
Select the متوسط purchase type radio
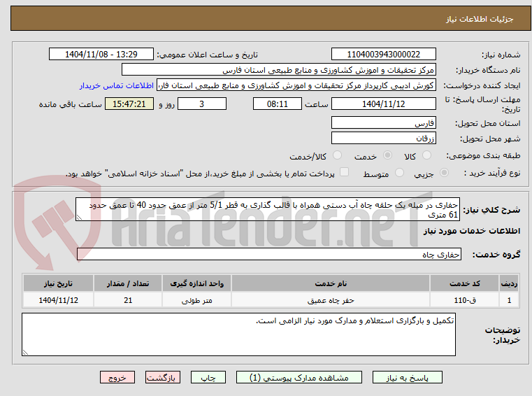400,173
